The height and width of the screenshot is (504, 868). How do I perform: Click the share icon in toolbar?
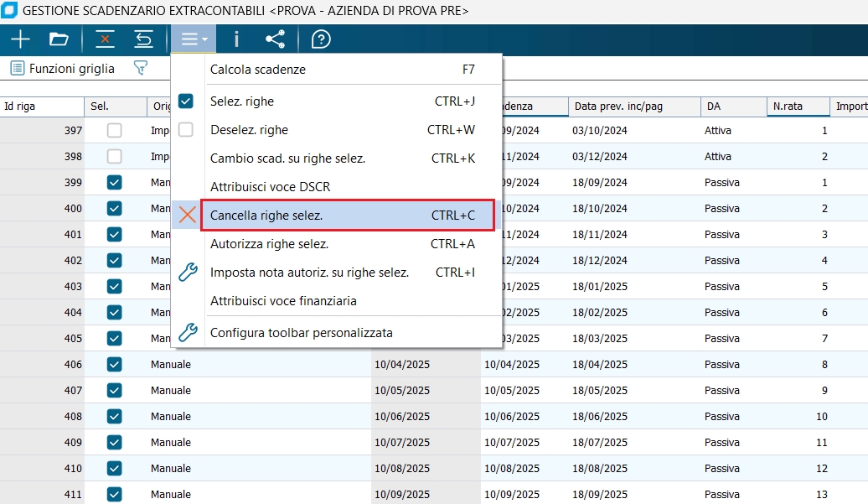275,39
